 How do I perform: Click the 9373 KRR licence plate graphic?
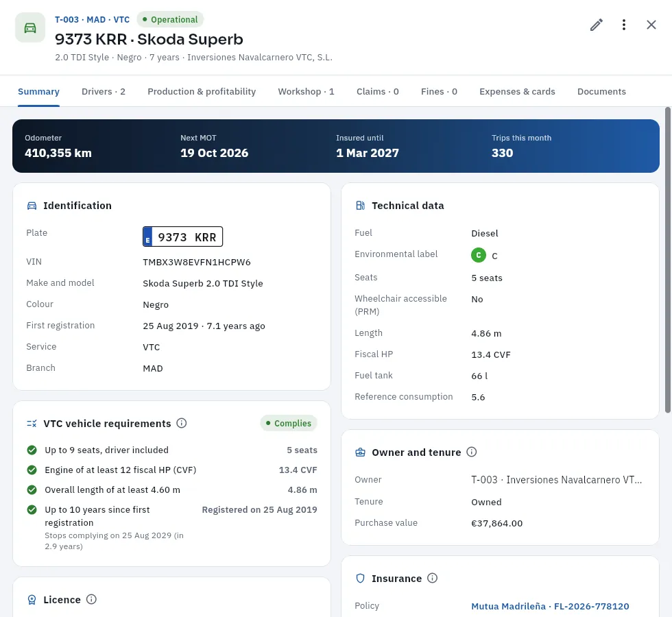[182, 237]
